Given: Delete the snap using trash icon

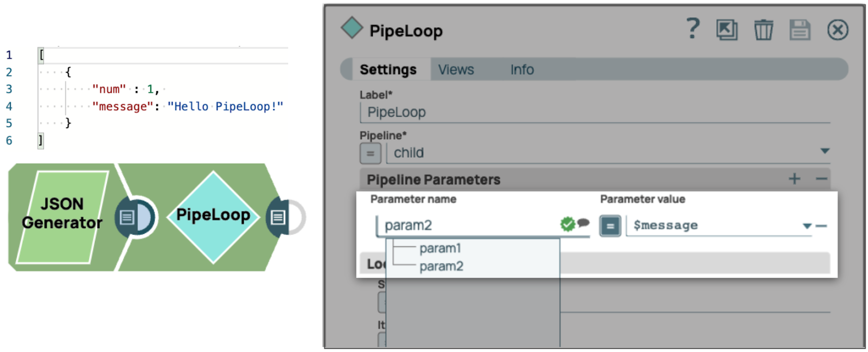Looking at the screenshot, I should click(763, 30).
